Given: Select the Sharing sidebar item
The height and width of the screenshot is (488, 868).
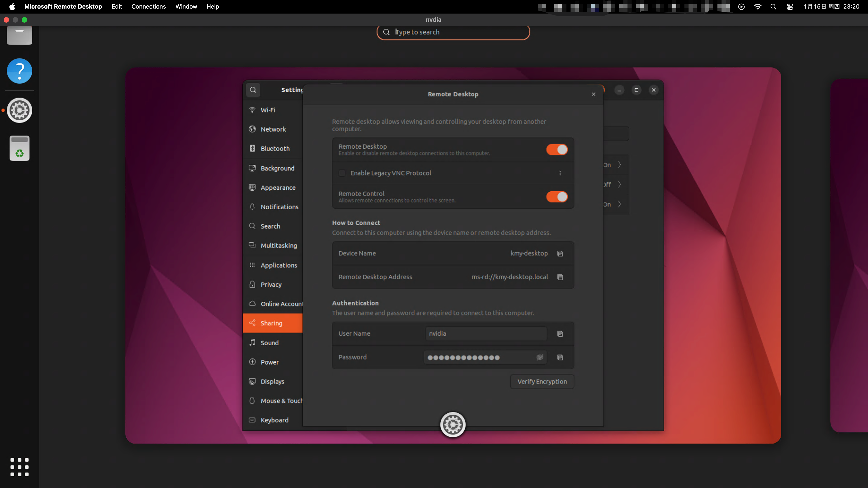Looking at the screenshot, I should pos(273,323).
